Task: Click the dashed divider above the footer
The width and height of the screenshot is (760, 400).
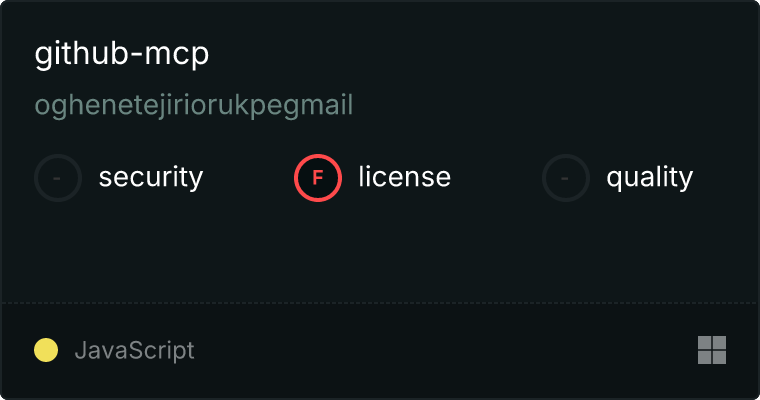Action: 380,303
